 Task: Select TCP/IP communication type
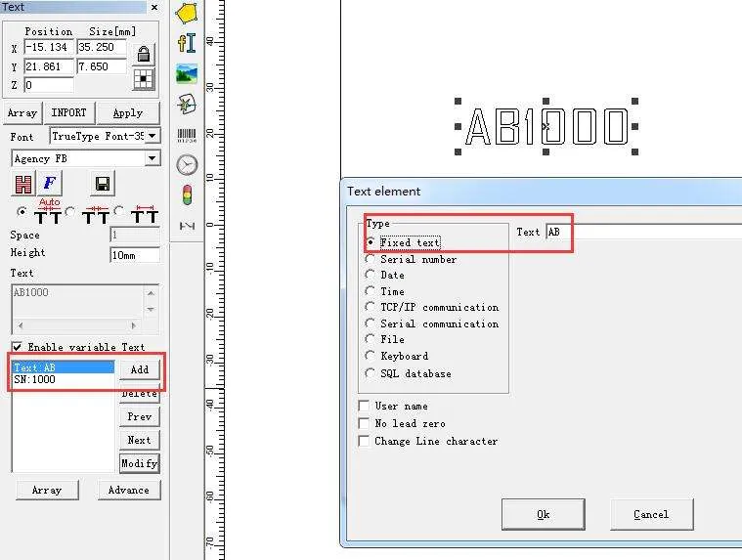click(x=371, y=307)
